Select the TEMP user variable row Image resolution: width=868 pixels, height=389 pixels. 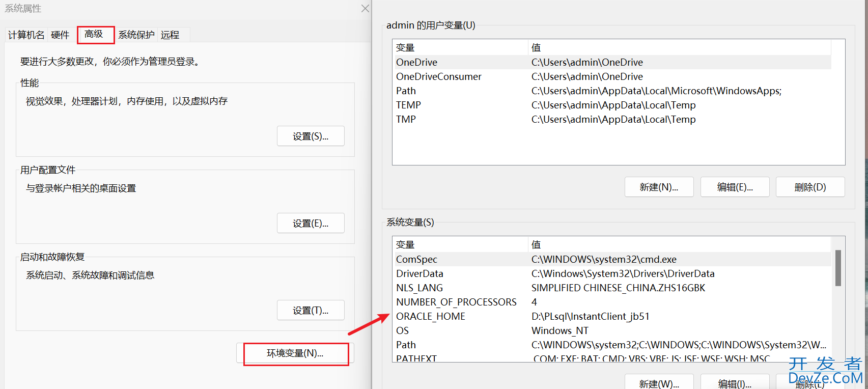pos(612,105)
